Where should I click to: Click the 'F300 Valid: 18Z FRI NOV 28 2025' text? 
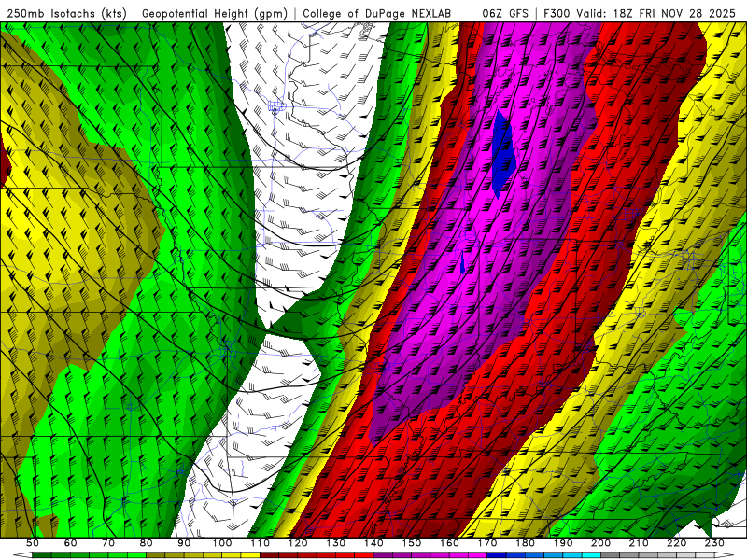[x=640, y=14]
